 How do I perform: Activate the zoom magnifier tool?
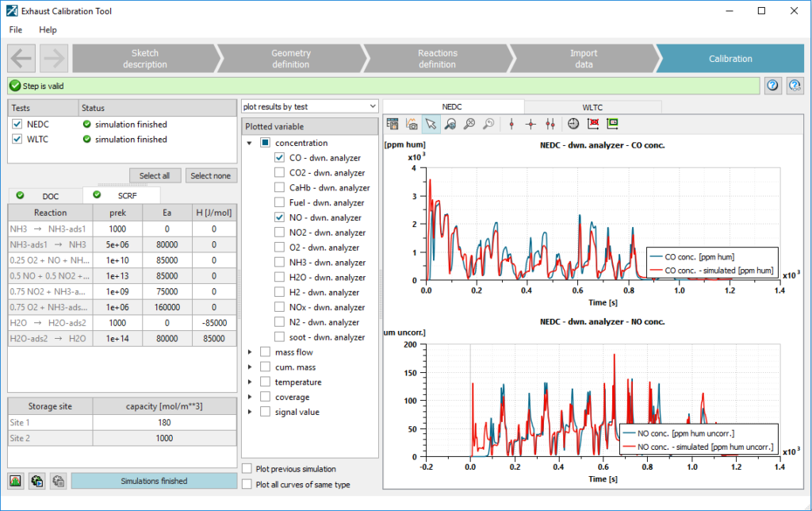450,124
